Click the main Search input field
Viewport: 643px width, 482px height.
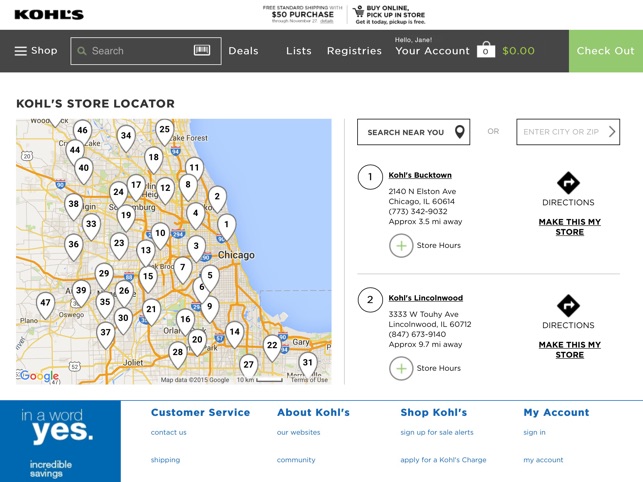pyautogui.click(x=146, y=51)
